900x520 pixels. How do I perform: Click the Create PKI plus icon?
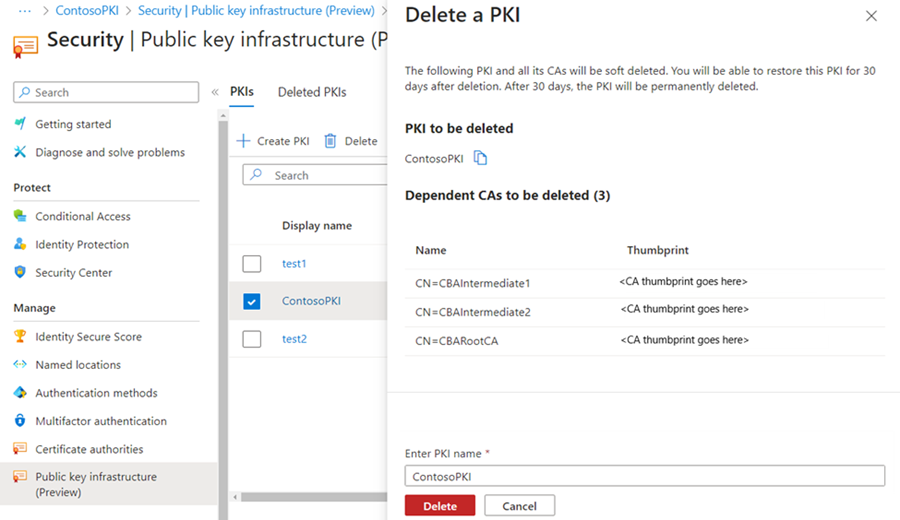click(243, 141)
